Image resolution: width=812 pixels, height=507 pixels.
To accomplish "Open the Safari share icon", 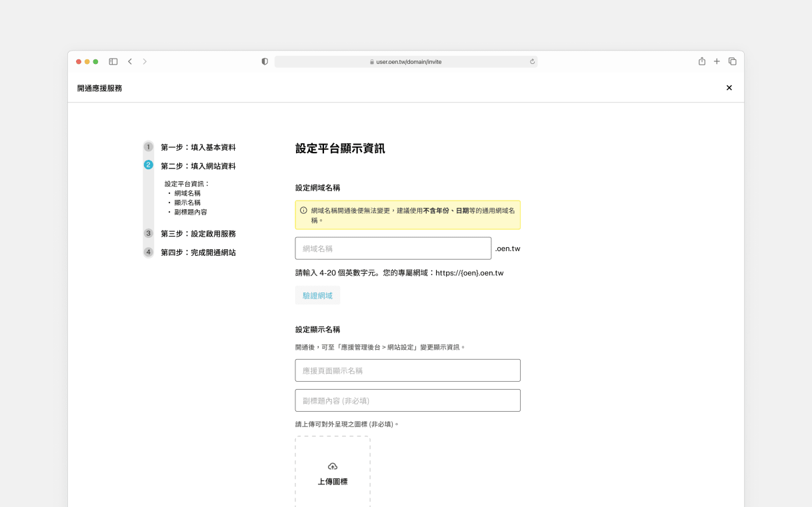I will tap(702, 61).
